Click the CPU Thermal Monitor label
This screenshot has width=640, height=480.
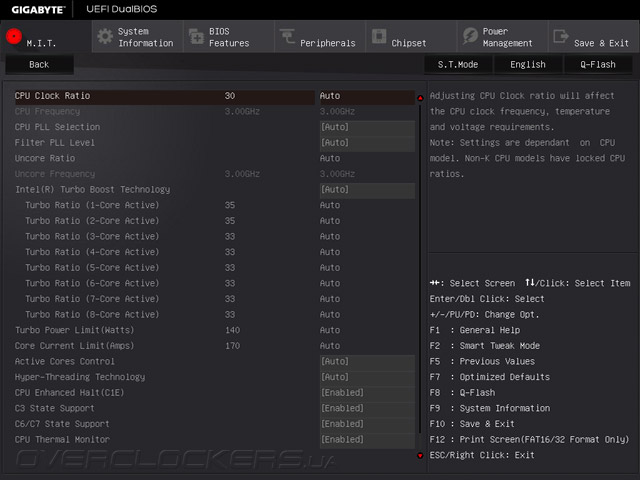pyautogui.click(x=62, y=440)
